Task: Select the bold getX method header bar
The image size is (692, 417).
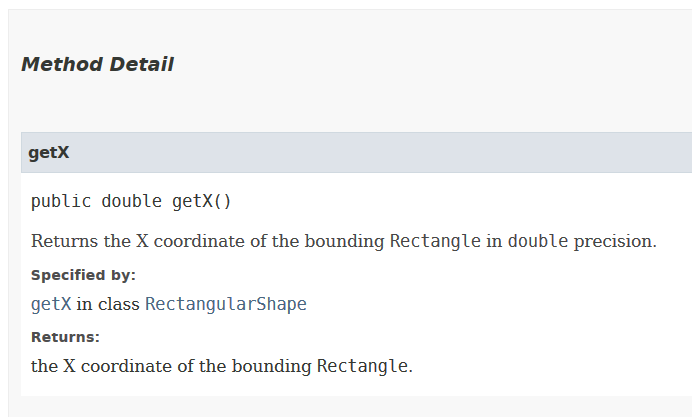Action: tap(49, 153)
